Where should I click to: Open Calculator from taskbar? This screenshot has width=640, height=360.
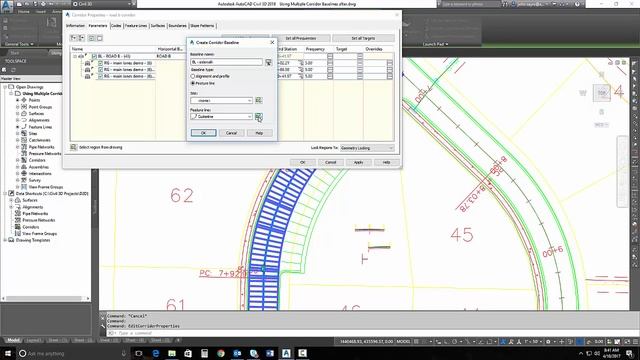[x=204, y=353]
